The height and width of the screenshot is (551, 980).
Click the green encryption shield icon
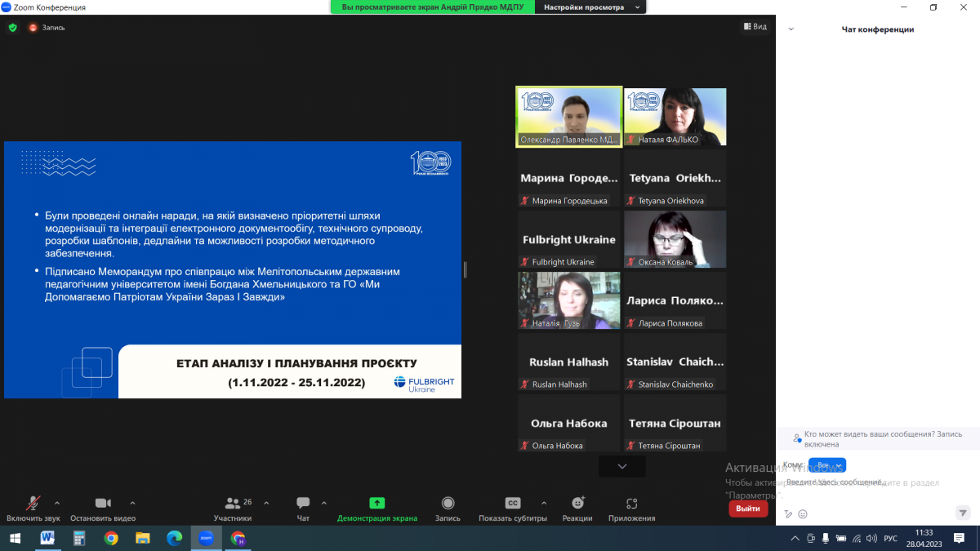click(x=12, y=27)
